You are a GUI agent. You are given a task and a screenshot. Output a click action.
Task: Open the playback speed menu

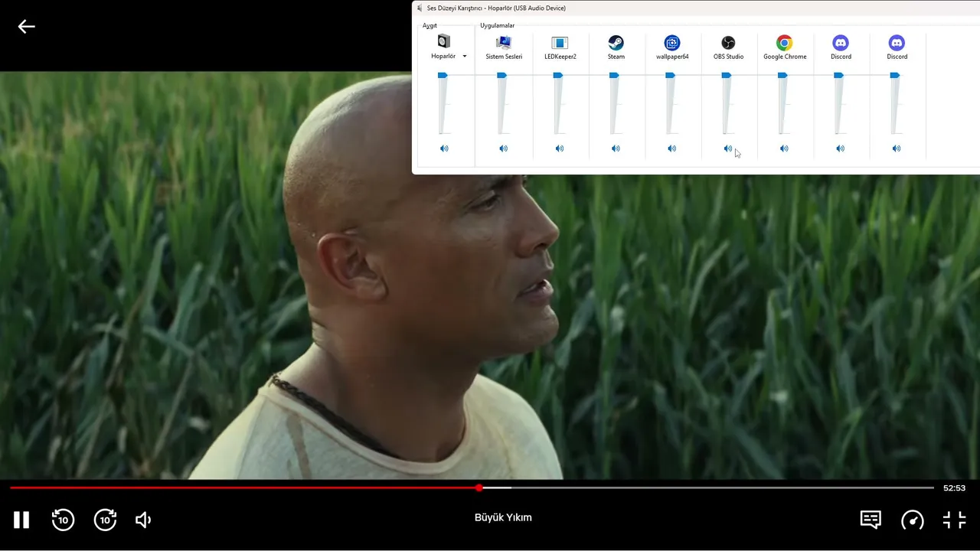(913, 520)
